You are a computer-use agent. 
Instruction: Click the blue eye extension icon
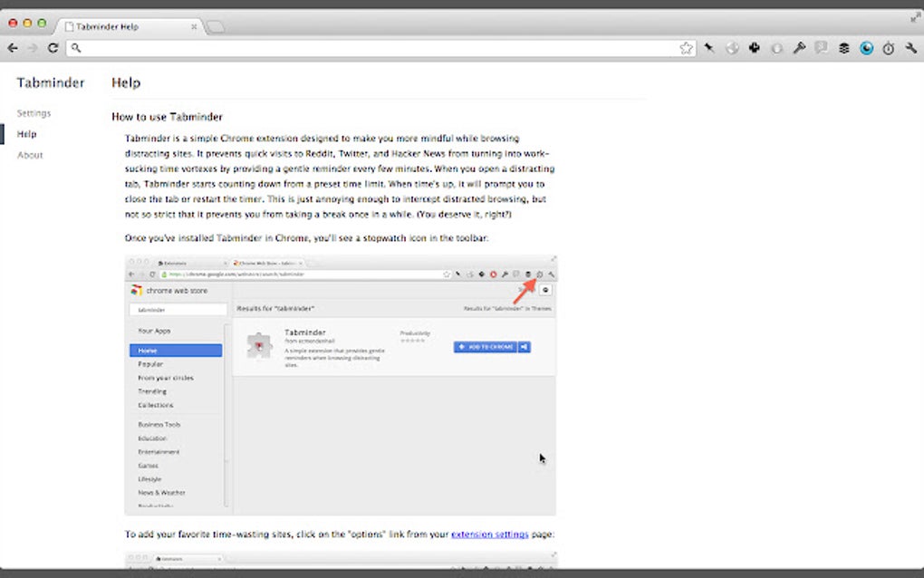pos(865,48)
